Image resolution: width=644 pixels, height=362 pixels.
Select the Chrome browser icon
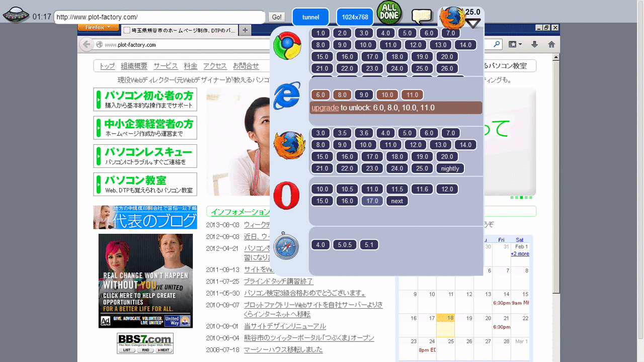287,46
